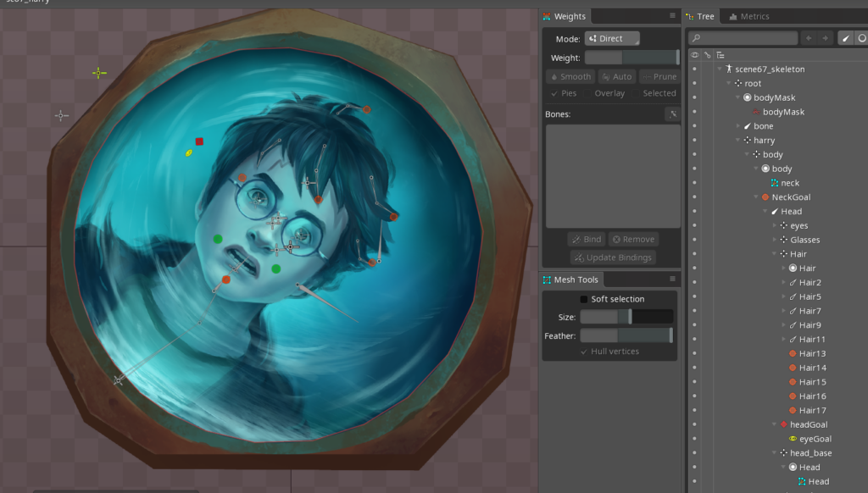Toggle visibility dot for harry row
868x493 pixels.
tap(694, 140)
